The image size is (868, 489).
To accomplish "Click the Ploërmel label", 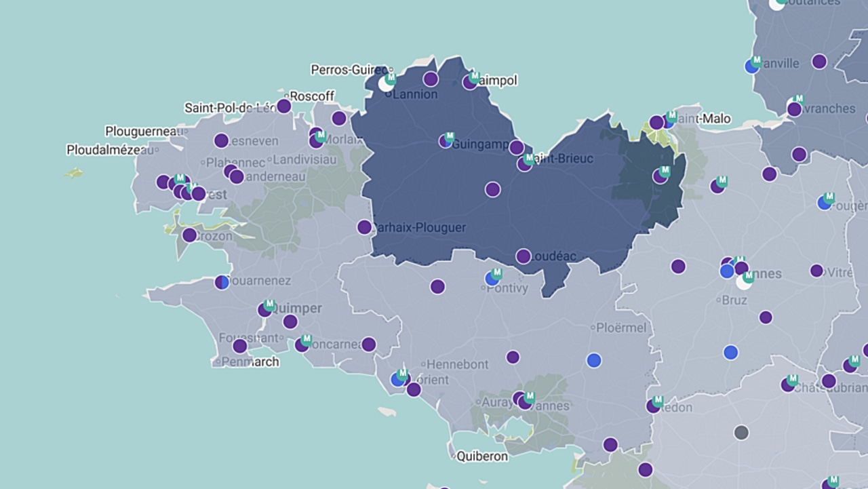I will (x=621, y=328).
